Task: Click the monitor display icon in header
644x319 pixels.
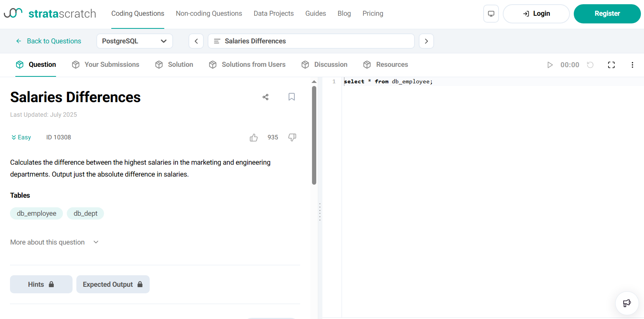Action: click(x=491, y=14)
